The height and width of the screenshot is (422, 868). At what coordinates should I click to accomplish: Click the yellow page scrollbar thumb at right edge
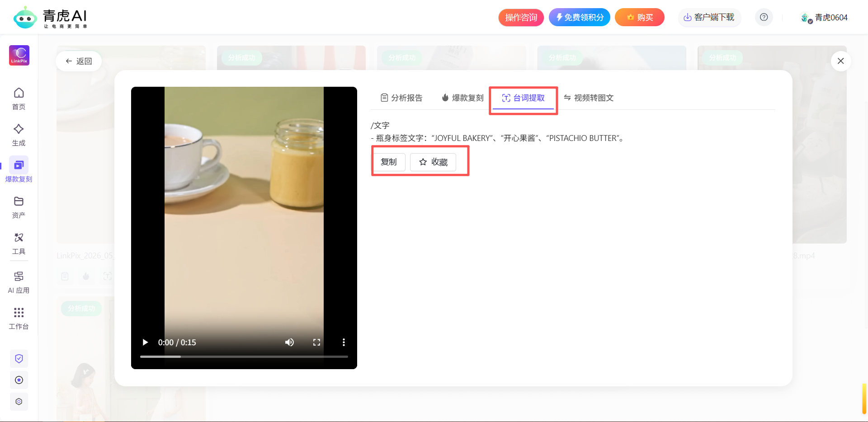(864, 399)
